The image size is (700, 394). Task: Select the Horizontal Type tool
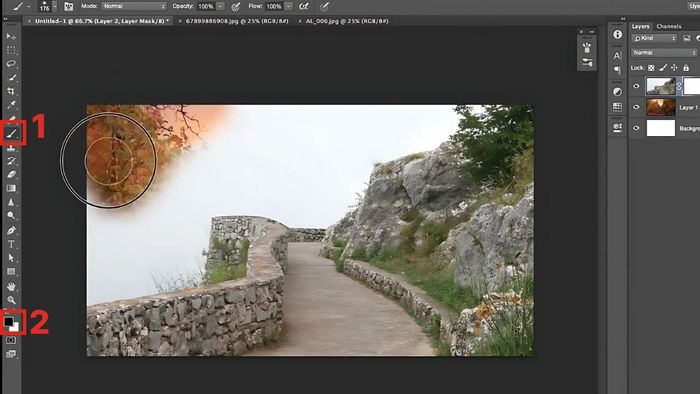[x=11, y=244]
